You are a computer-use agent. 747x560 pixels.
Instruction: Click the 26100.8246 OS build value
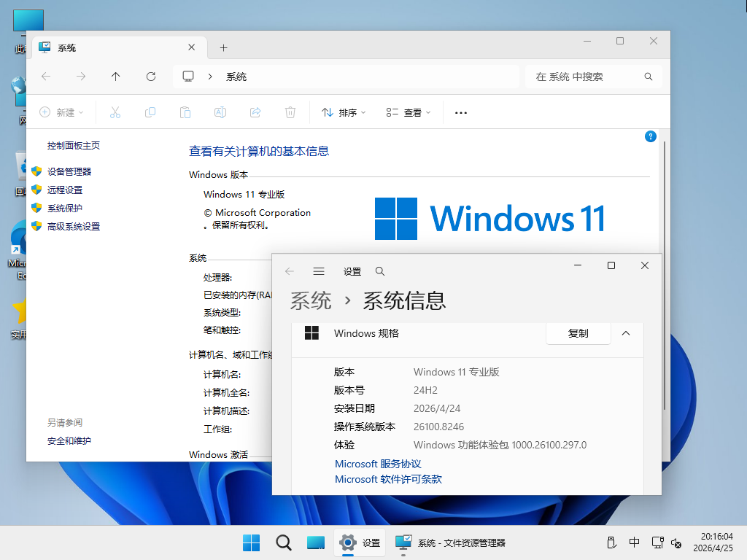438,427
